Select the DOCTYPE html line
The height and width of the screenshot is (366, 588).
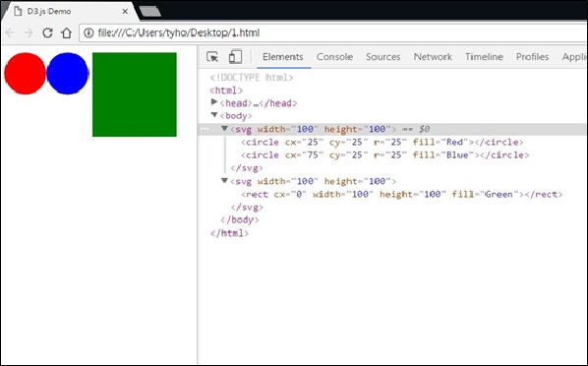coord(252,78)
